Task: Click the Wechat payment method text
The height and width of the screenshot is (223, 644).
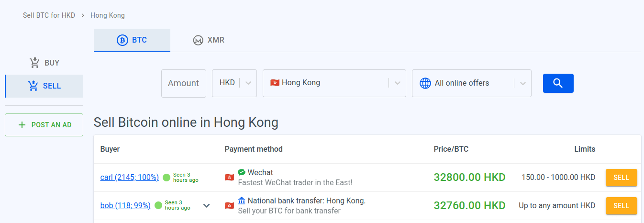Action: pyautogui.click(x=260, y=172)
